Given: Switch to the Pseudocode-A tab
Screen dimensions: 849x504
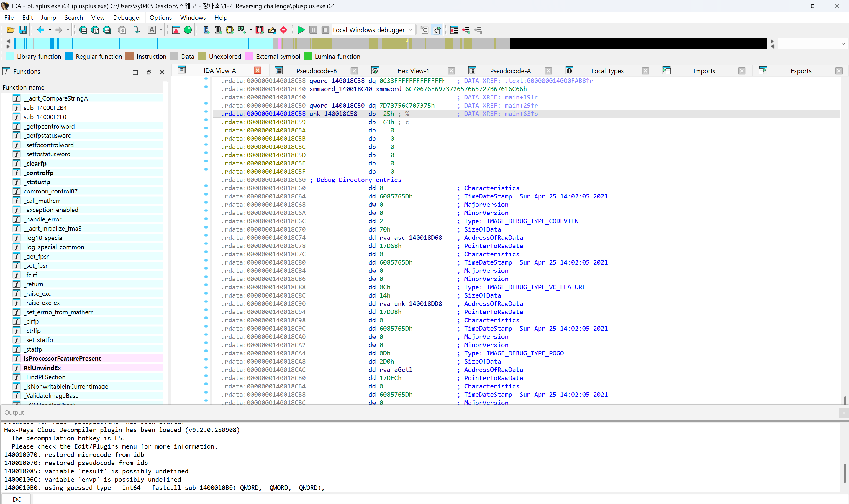Looking at the screenshot, I should tap(510, 71).
